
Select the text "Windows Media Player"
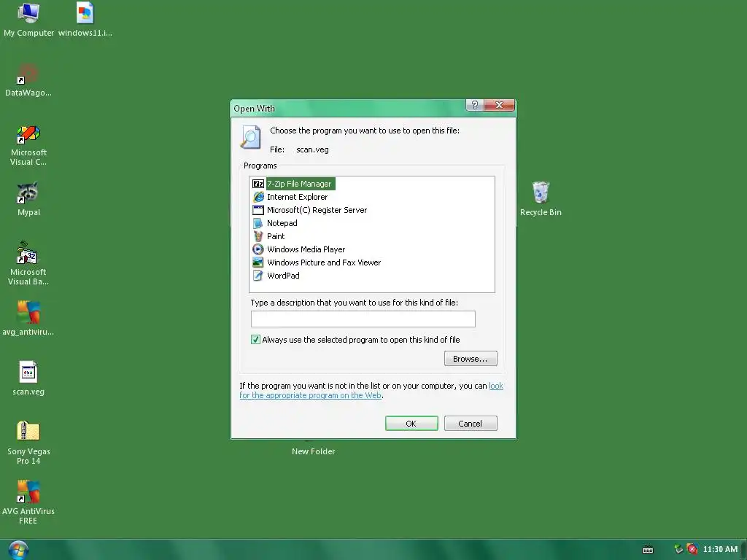[306, 249]
